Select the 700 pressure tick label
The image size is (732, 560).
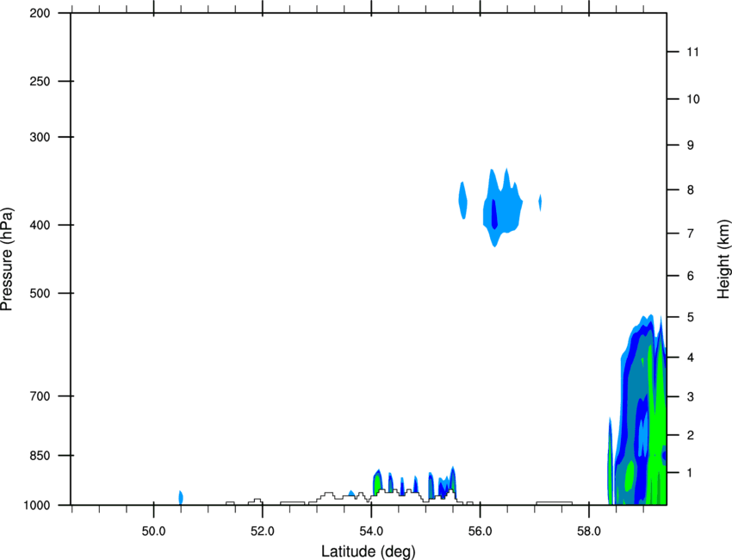point(40,396)
